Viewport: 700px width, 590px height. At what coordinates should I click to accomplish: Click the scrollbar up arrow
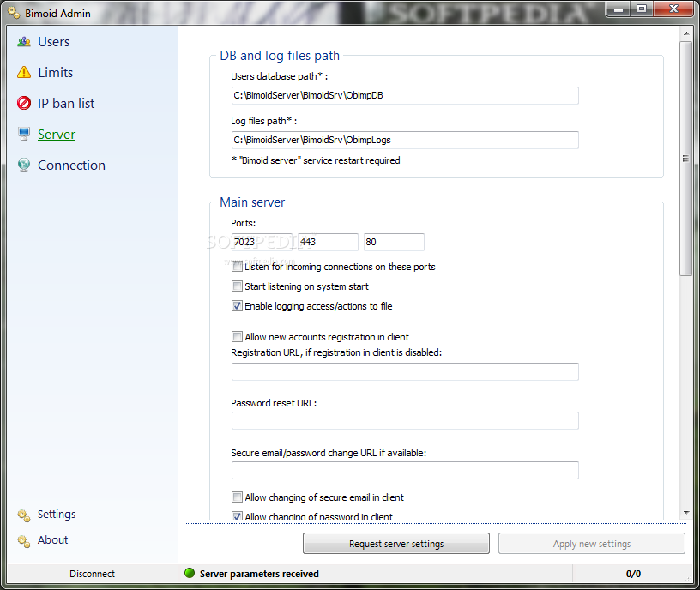[686, 33]
